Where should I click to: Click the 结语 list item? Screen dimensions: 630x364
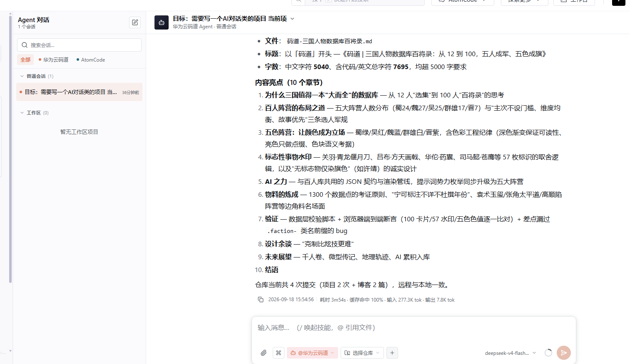coord(271,270)
